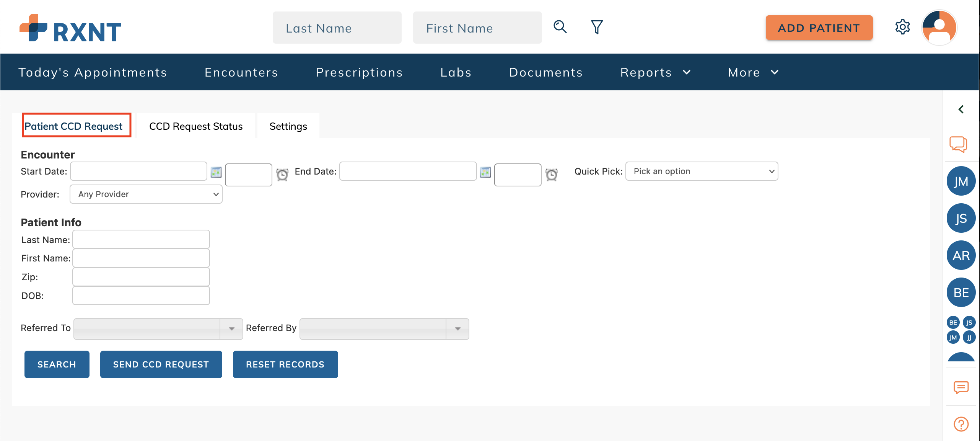Focus the End Date time field
980x441 pixels.
(518, 175)
